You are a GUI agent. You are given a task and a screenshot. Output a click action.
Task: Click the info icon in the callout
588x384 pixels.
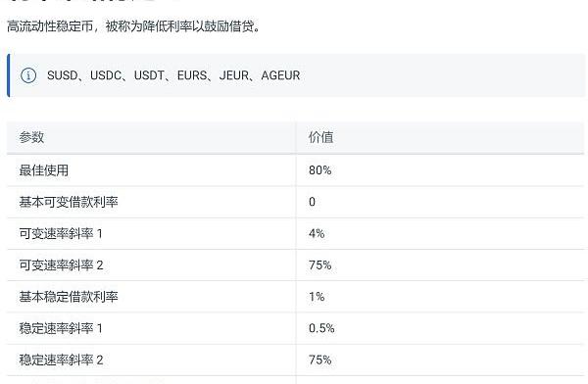click(28, 75)
